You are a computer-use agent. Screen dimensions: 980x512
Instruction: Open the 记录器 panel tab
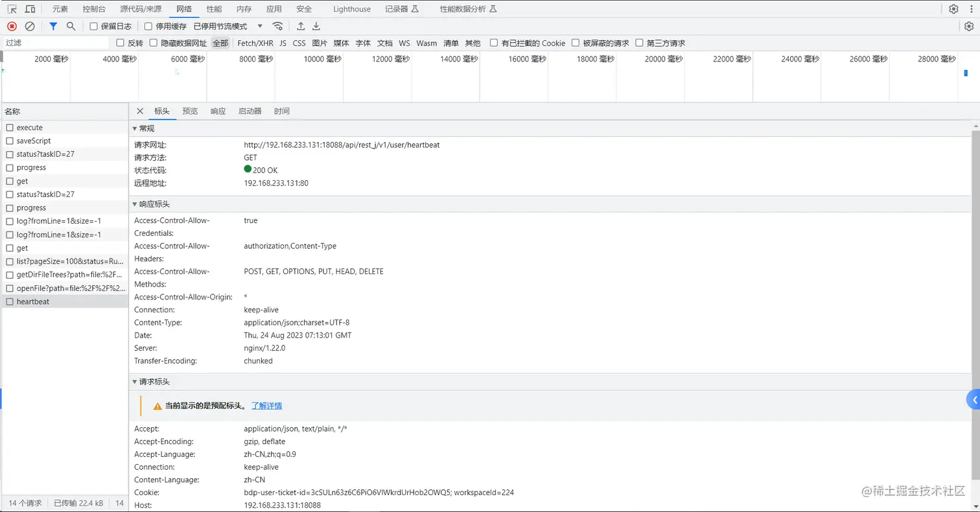pyautogui.click(x=402, y=9)
